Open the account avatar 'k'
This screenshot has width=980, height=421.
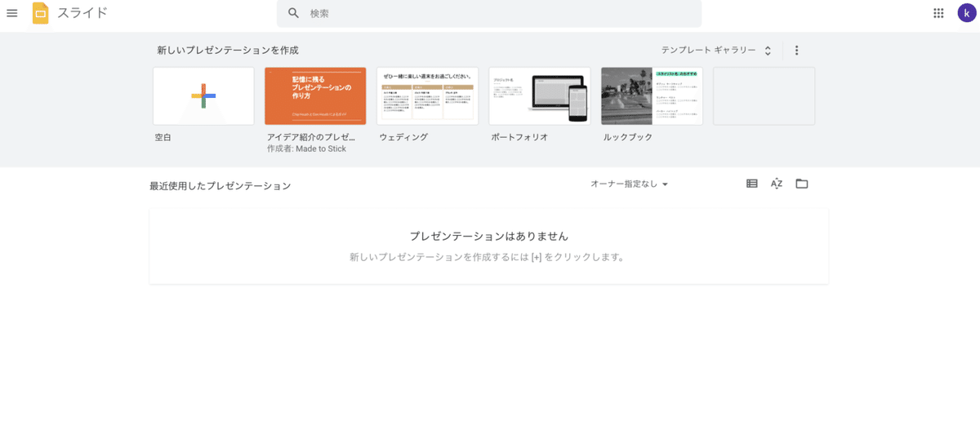coord(967,13)
